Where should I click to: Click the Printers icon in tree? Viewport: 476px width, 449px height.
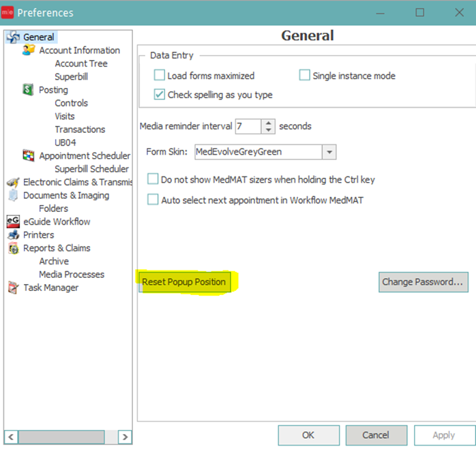click(x=12, y=235)
